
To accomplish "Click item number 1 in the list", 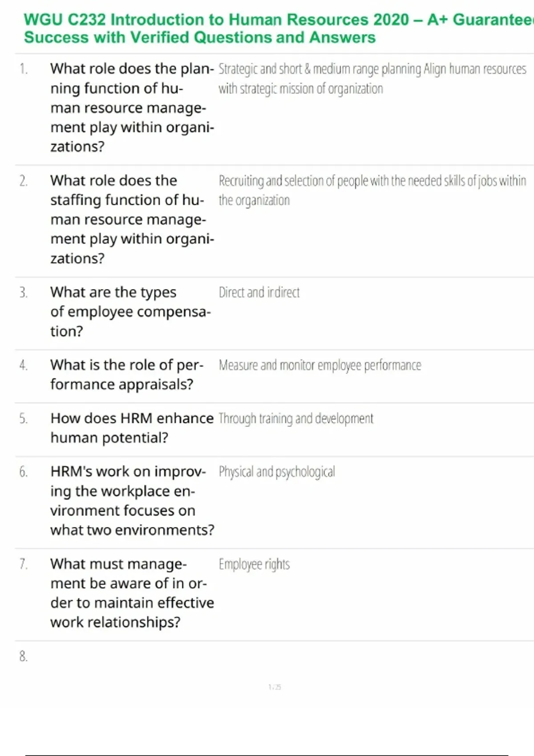I will point(23,69).
